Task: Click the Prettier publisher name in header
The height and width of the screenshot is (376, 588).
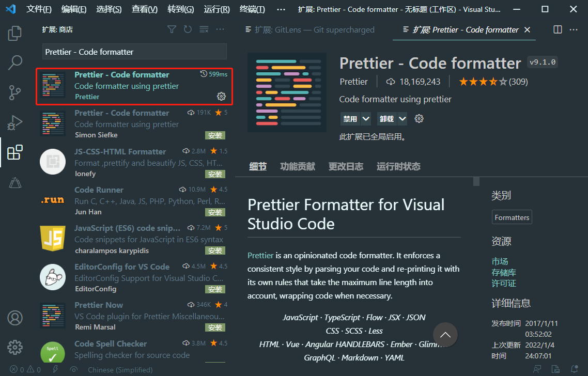Action: [353, 82]
